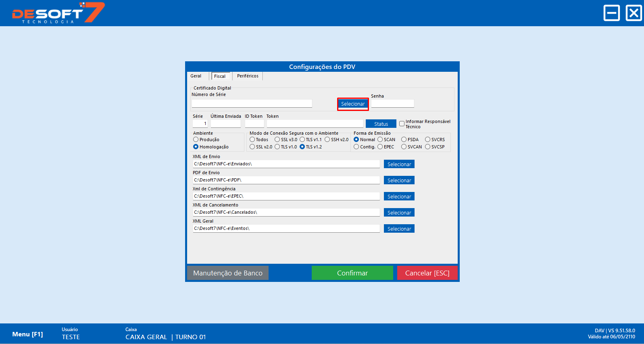Select SSH v2.0 connection mode

pyautogui.click(x=327, y=140)
